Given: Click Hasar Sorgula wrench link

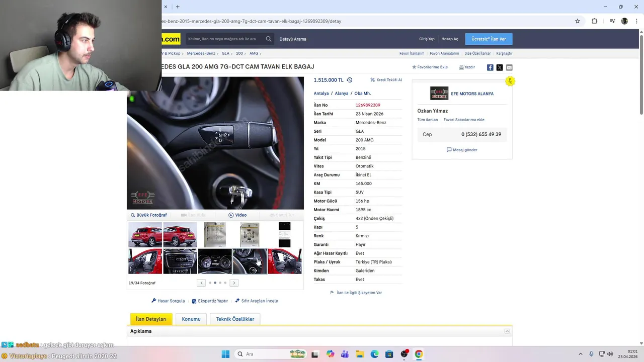Looking at the screenshot, I should [x=168, y=301].
